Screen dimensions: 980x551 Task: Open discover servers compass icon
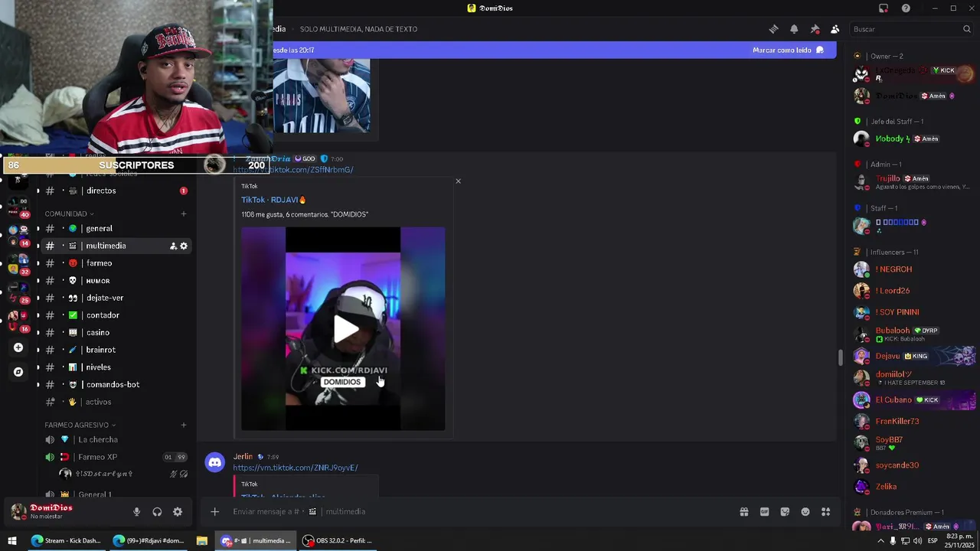[18, 372]
